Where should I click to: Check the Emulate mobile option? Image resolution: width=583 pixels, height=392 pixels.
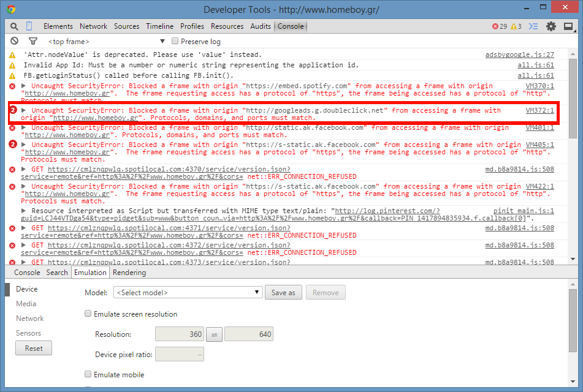point(88,374)
